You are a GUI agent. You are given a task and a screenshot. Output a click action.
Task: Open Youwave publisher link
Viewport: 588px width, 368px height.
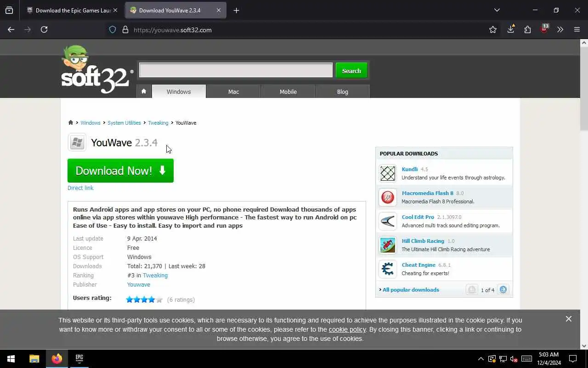point(139,284)
